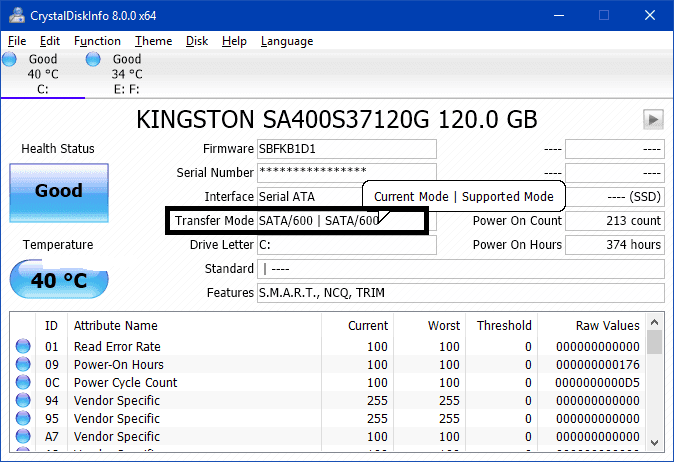674x462 pixels.
Task: Click the ID column header
Action: pyautogui.click(x=51, y=326)
